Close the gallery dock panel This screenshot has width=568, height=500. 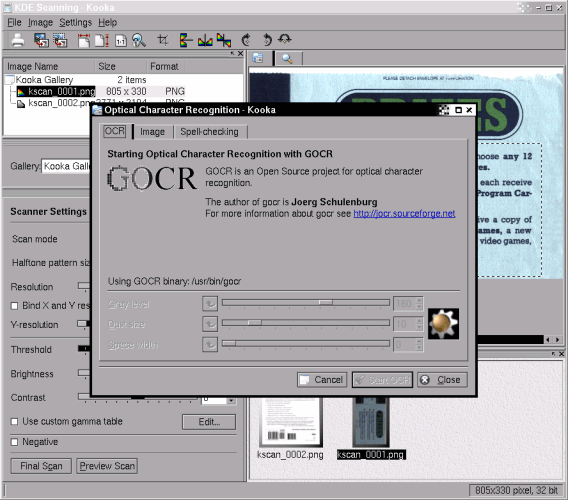pyautogui.click(x=240, y=54)
